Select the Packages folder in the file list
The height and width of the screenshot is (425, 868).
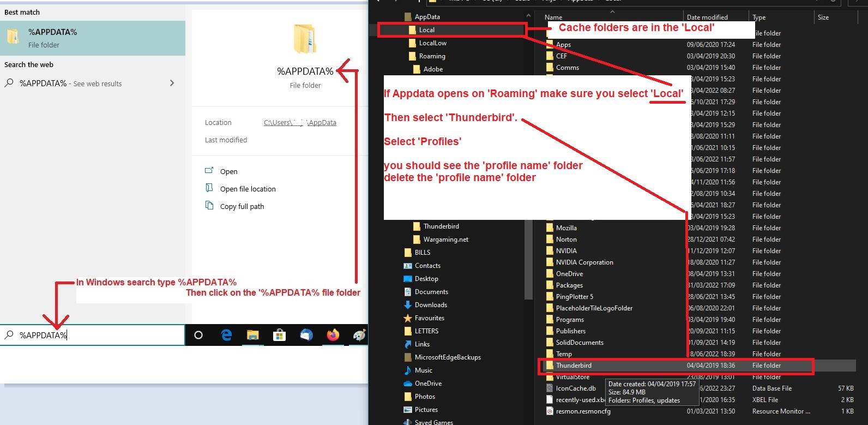569,285
